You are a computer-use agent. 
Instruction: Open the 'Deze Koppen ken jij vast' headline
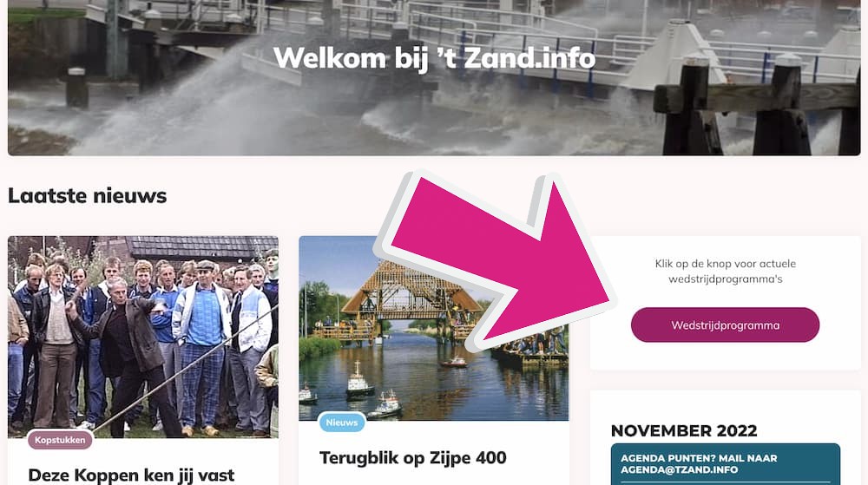click(131, 475)
